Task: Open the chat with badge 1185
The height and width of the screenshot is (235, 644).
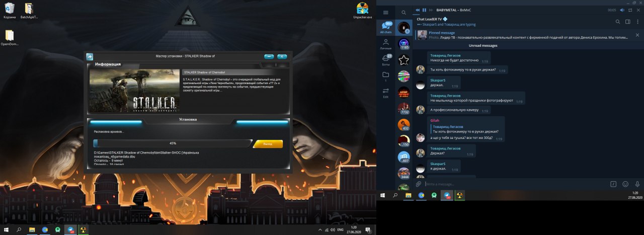Action: point(404,44)
